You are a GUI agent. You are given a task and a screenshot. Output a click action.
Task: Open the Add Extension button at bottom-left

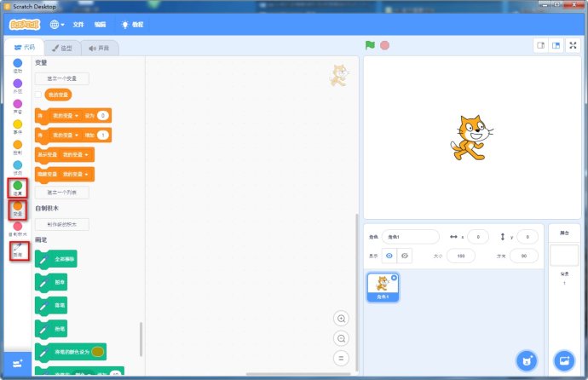[x=18, y=364]
